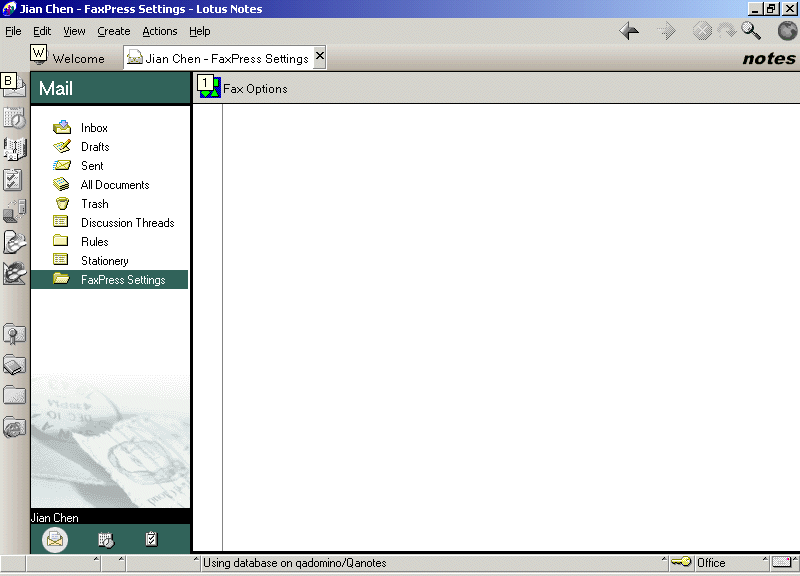Open the Address Book bookmark icon

(14, 149)
